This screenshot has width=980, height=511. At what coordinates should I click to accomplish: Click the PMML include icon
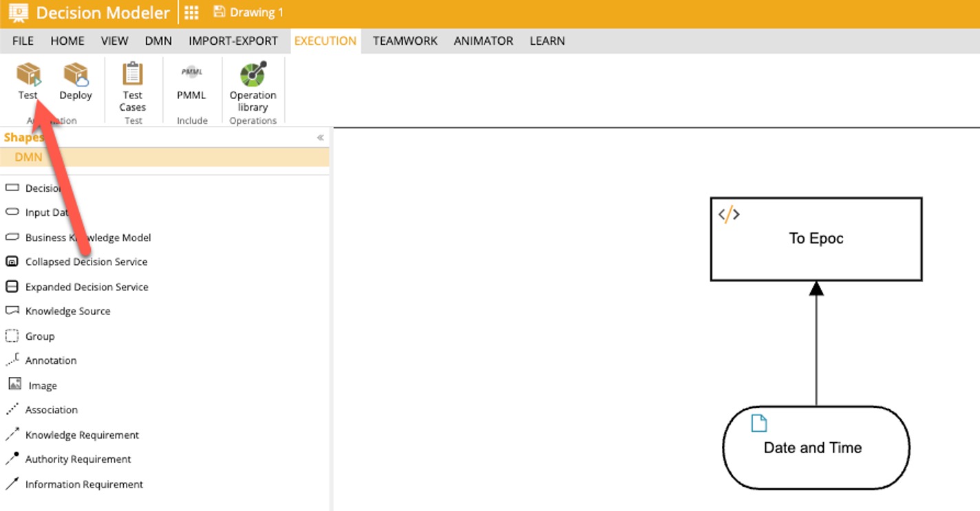click(x=191, y=73)
